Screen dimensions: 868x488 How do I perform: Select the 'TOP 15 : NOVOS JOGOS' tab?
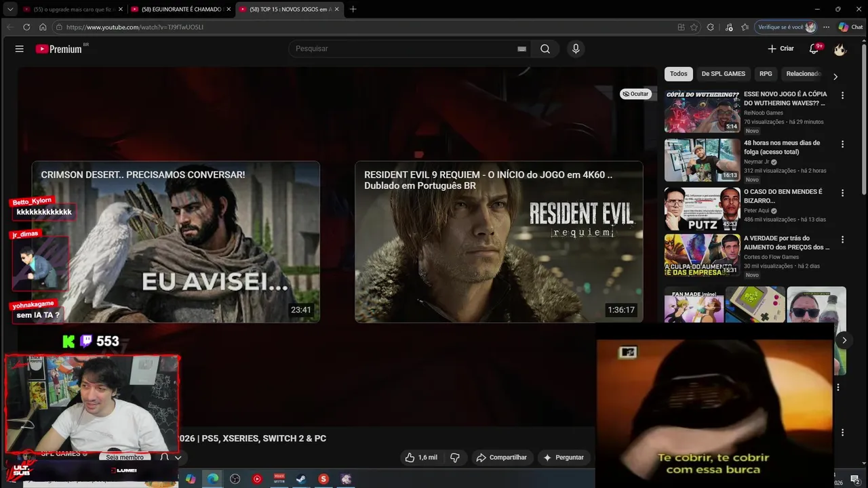click(290, 9)
